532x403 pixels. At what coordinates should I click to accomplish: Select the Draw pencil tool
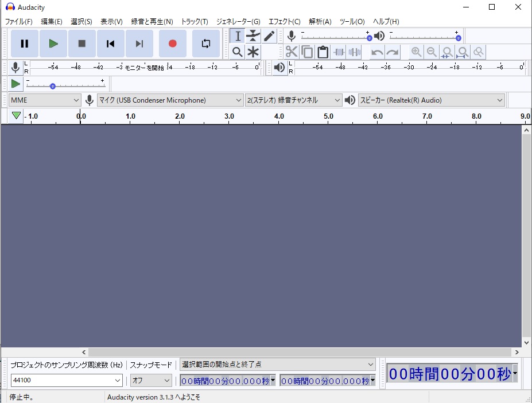[269, 36]
